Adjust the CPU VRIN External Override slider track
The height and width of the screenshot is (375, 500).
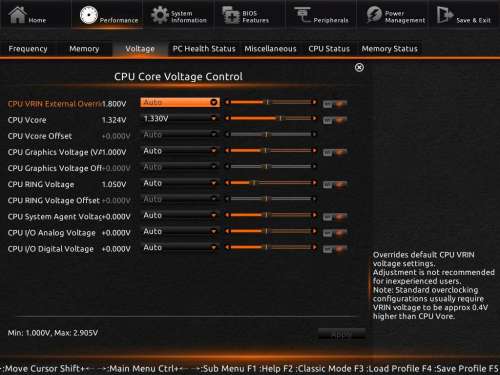pos(271,102)
